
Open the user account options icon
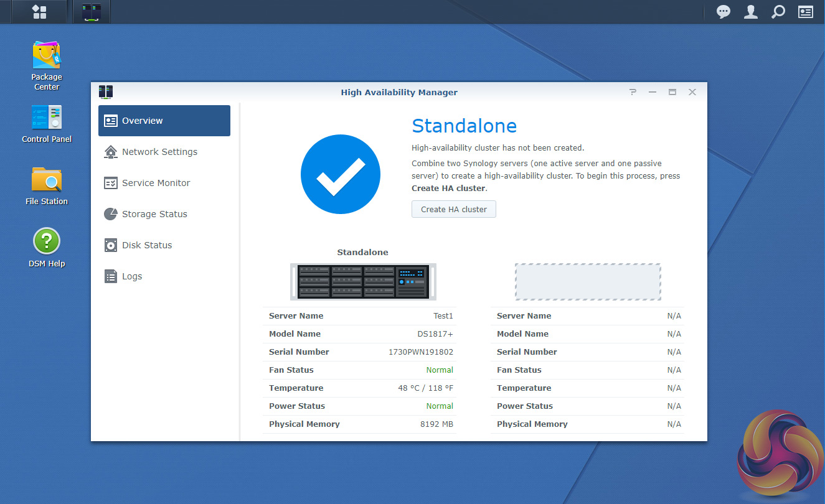tap(751, 12)
